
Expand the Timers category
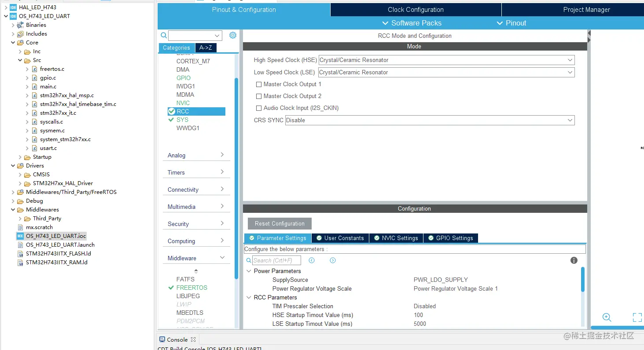tap(196, 172)
